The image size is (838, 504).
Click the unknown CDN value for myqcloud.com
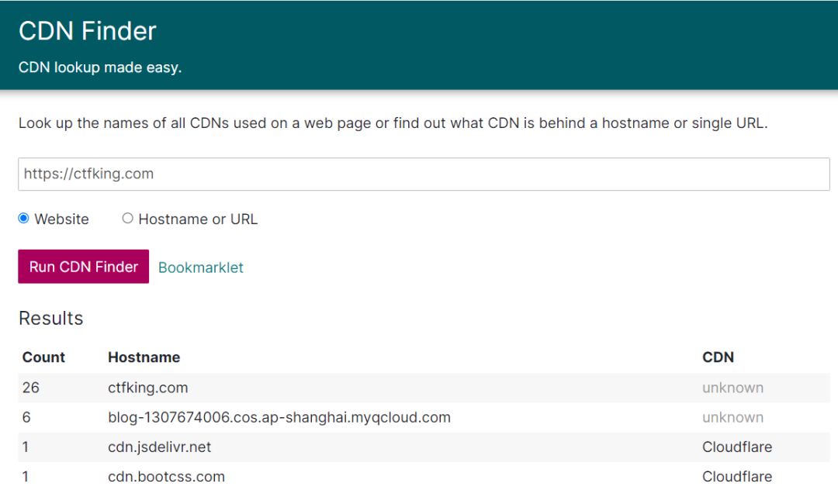coord(732,417)
